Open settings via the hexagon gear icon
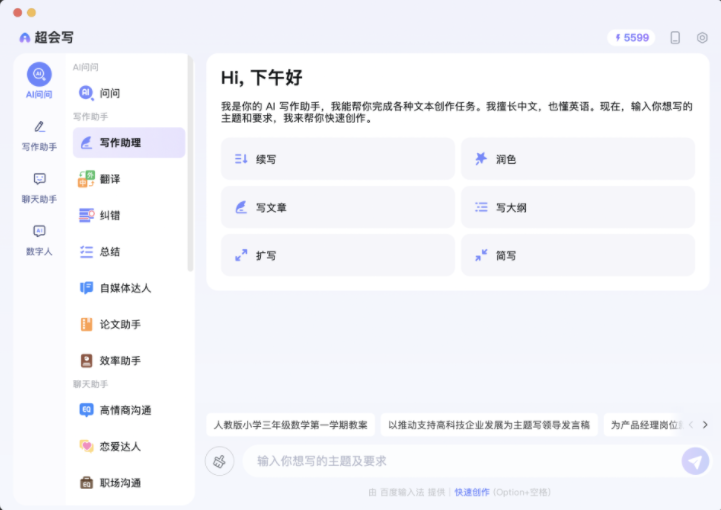 (702, 38)
